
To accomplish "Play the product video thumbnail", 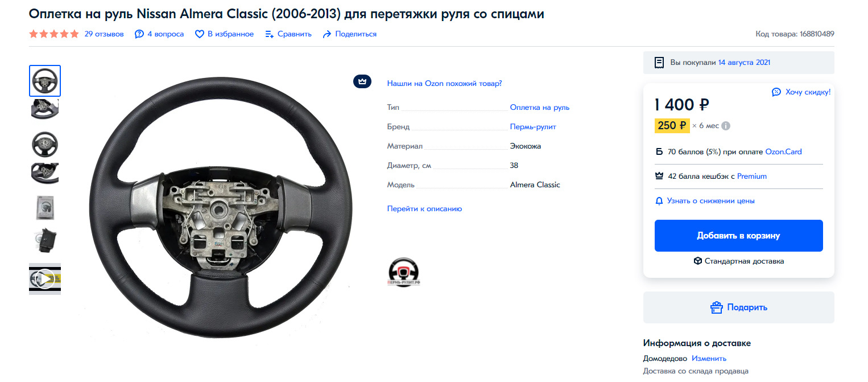I will (x=45, y=279).
